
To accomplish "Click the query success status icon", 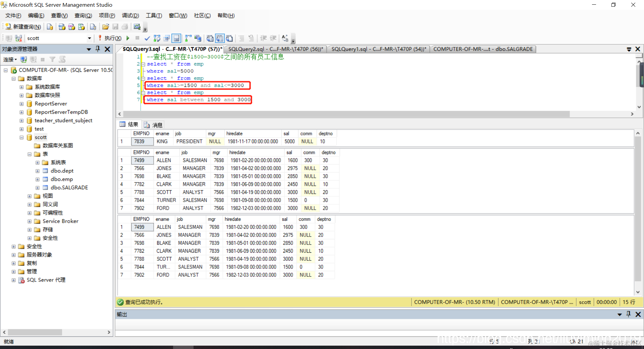I will click(120, 302).
